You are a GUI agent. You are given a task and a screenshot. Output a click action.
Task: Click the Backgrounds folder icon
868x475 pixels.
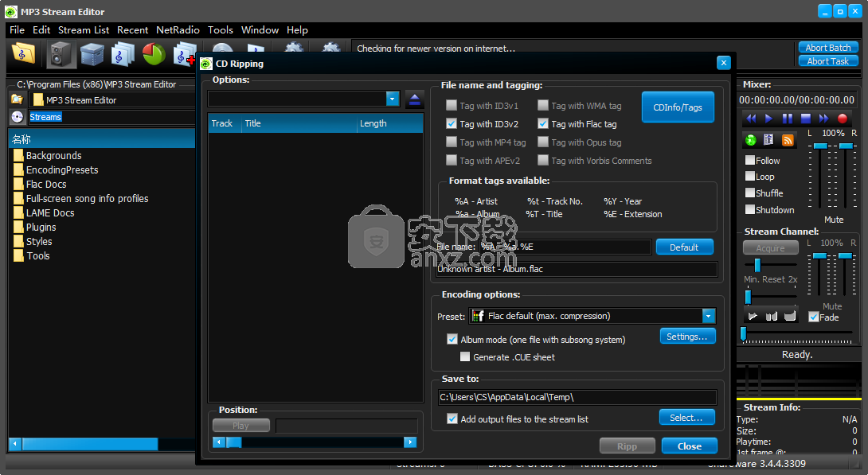18,155
